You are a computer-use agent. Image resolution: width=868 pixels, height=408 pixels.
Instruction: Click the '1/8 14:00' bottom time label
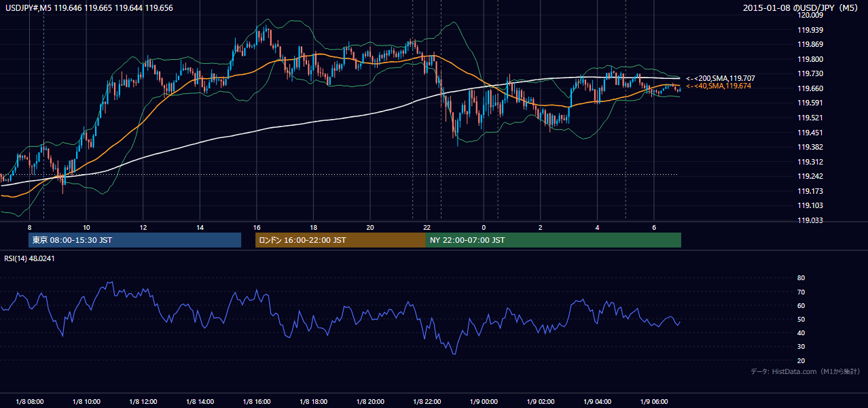tap(200, 402)
